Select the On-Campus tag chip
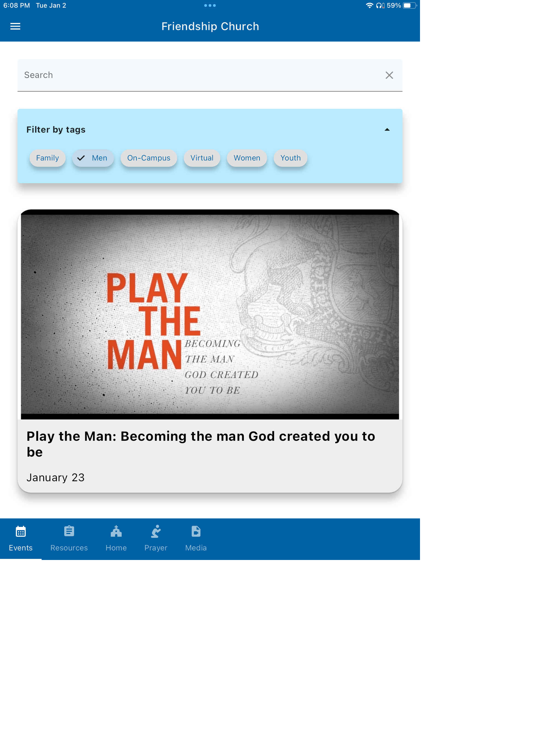The width and height of the screenshot is (560, 747). coord(148,158)
